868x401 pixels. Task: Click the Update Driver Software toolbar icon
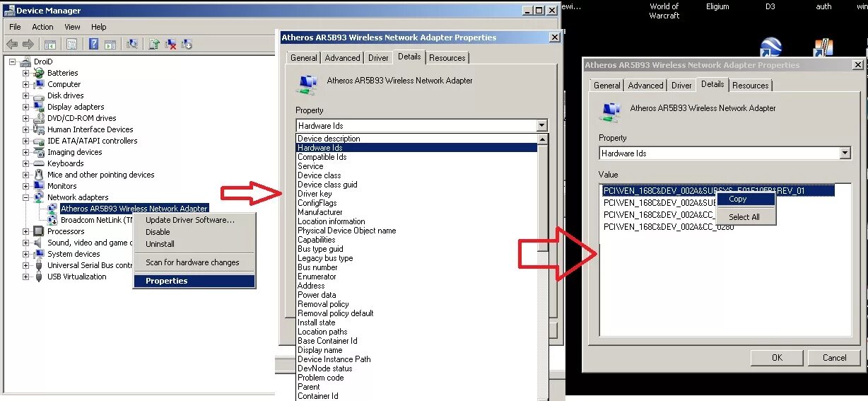(154, 44)
